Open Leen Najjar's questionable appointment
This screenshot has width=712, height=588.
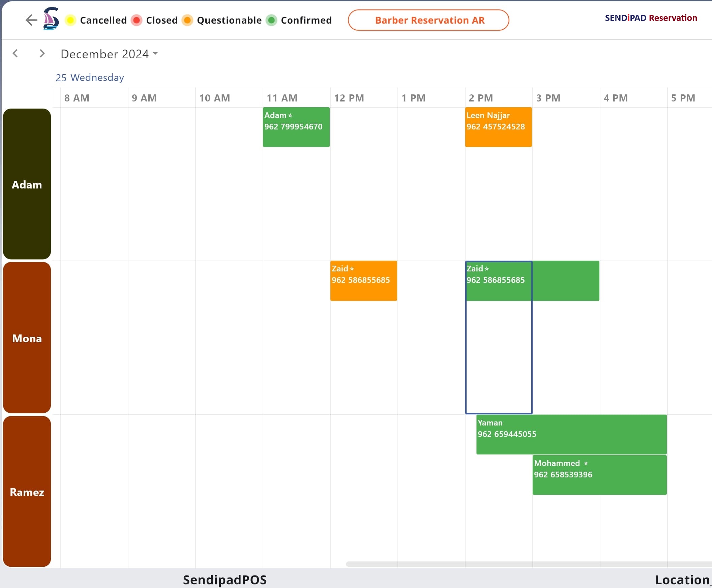[498, 127]
